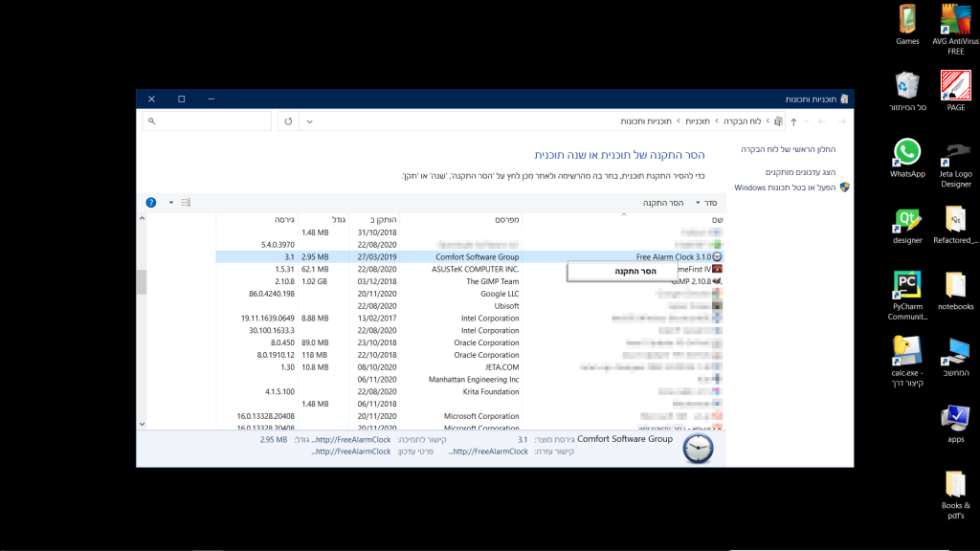The image size is (980, 551).
Task: Click the refresh button beside the address bar
Action: click(x=288, y=121)
